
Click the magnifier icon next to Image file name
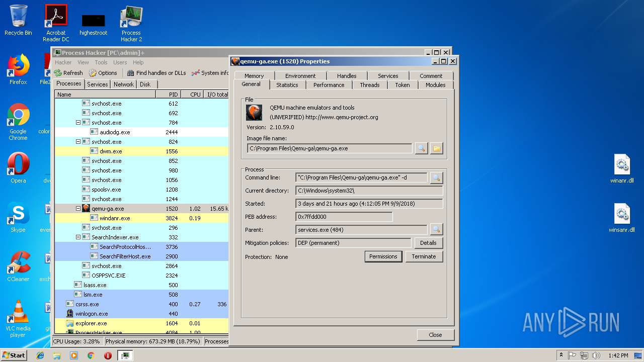421,148
